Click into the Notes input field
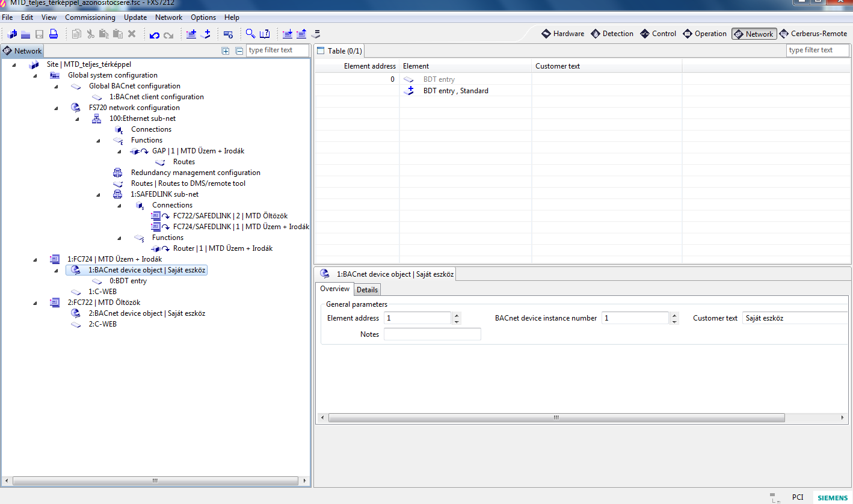 point(432,334)
